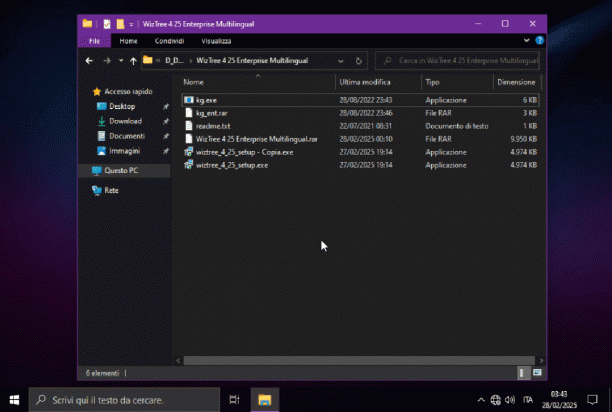This screenshot has width=612, height=412.
Task: Click the pin icon next to Immagini
Action: [x=165, y=151]
